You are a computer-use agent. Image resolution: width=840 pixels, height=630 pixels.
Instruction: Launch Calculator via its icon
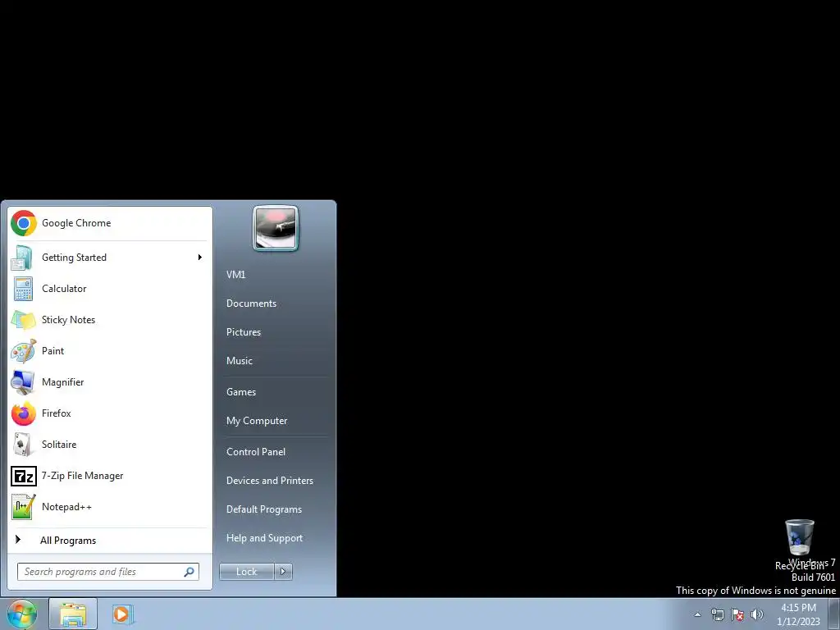[23, 289]
